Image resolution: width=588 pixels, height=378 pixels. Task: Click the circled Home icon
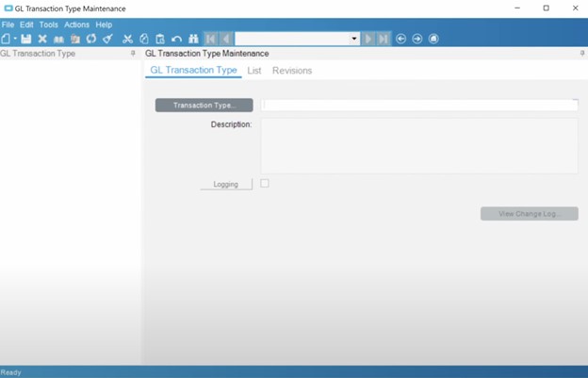pos(433,39)
